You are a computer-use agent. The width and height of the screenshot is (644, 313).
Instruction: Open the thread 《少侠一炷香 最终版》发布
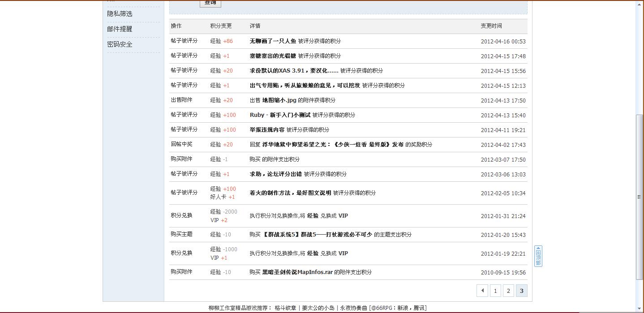pos(333,145)
